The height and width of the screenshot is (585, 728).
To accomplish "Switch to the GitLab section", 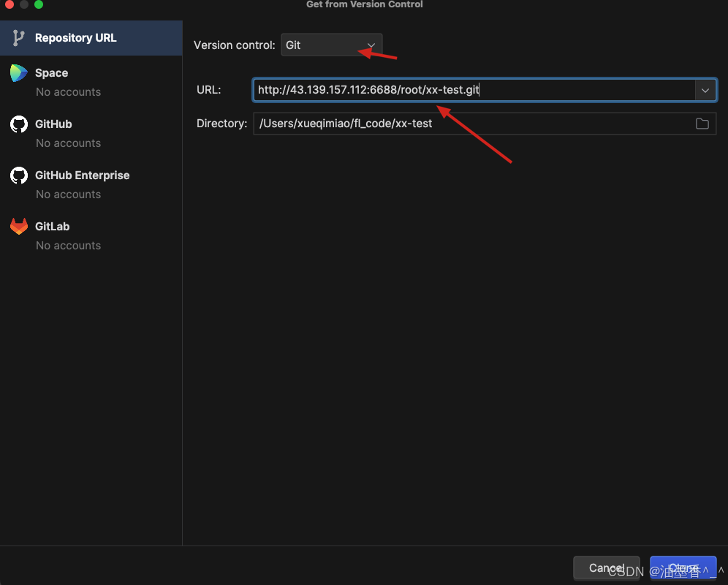I will (52, 226).
